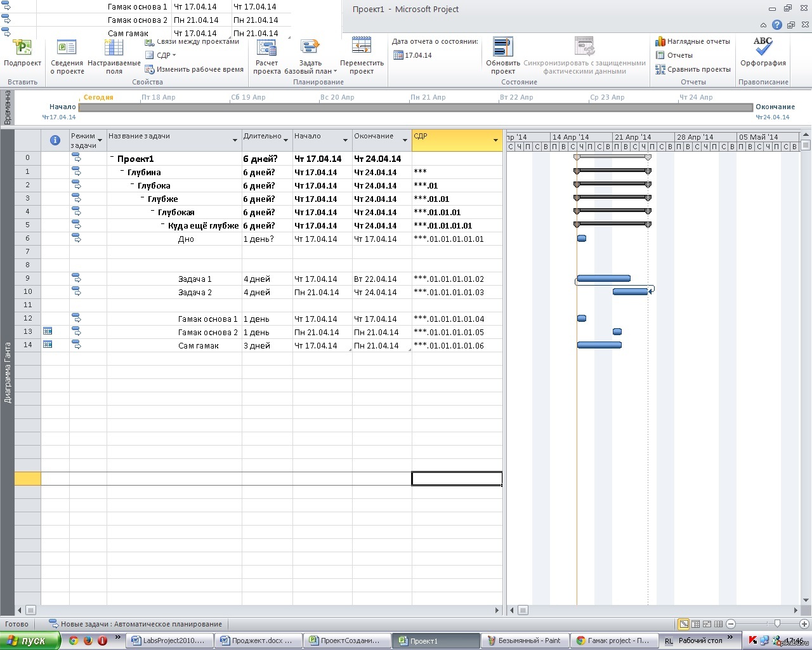Open Название задачи column dropdown
This screenshot has height=650, width=812.
click(x=235, y=140)
